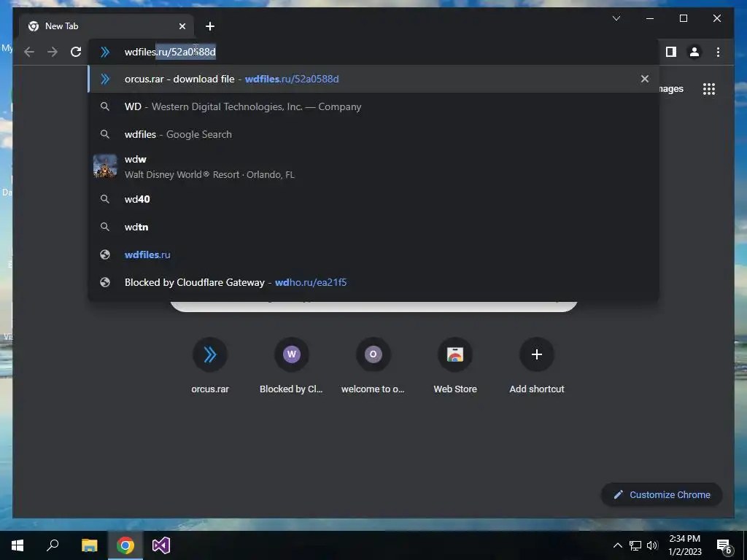Select orcus.rar download file suggestion
The image size is (747, 560).
tap(373, 79)
